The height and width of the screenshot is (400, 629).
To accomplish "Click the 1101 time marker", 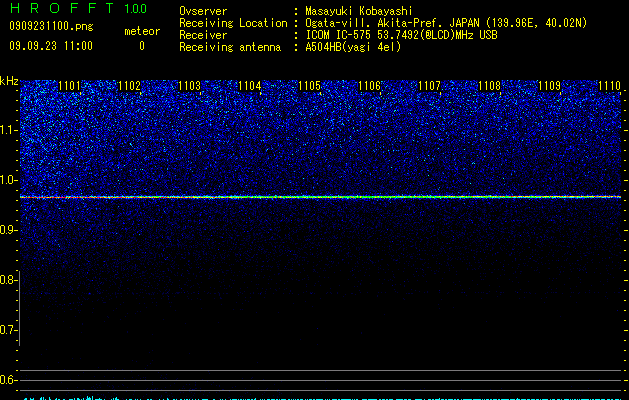I will [69, 86].
